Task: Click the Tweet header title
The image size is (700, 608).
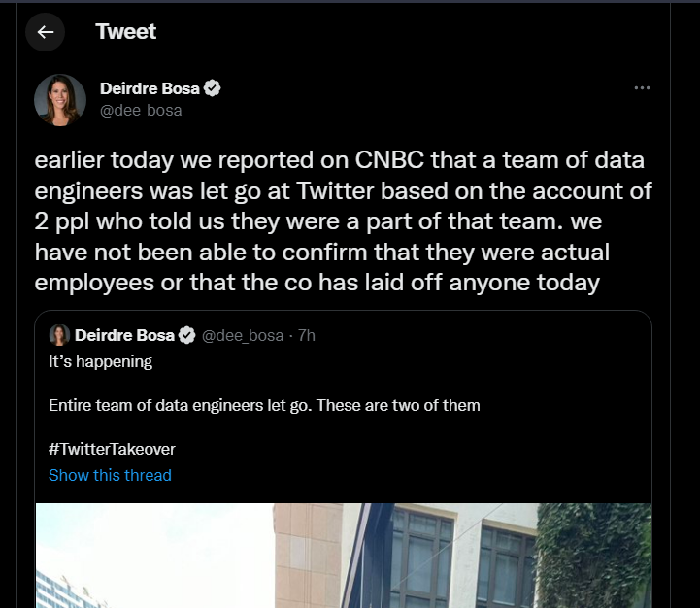Action: [x=126, y=32]
